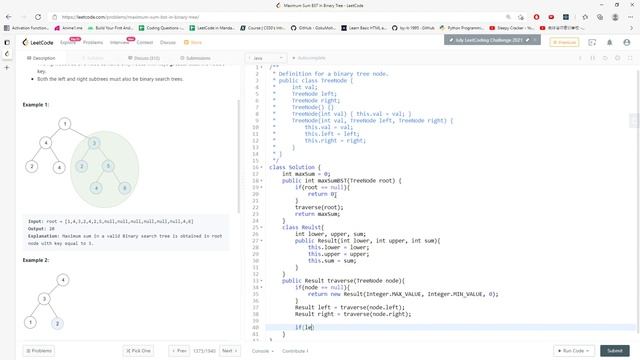The height and width of the screenshot is (360, 640).
Task: Collapse the maxSumBST method at line 18
Action: [262, 180]
